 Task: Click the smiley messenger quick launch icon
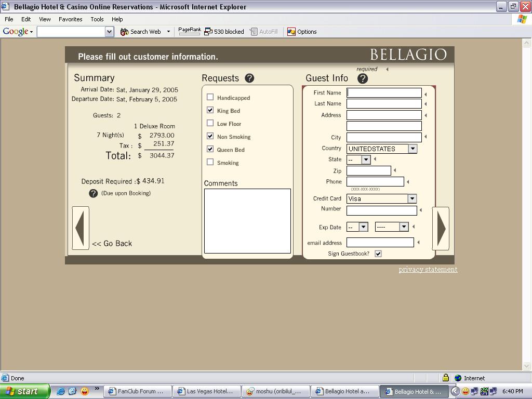coord(85,391)
